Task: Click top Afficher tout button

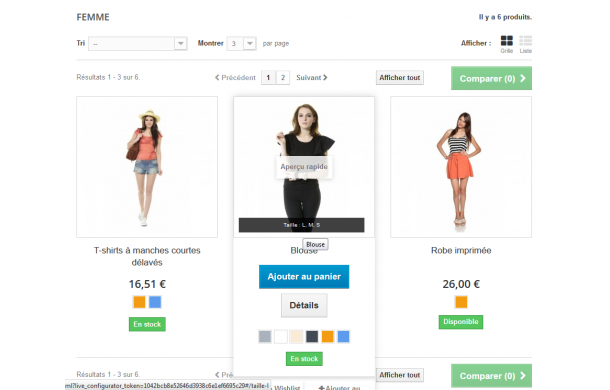Action: (x=400, y=77)
